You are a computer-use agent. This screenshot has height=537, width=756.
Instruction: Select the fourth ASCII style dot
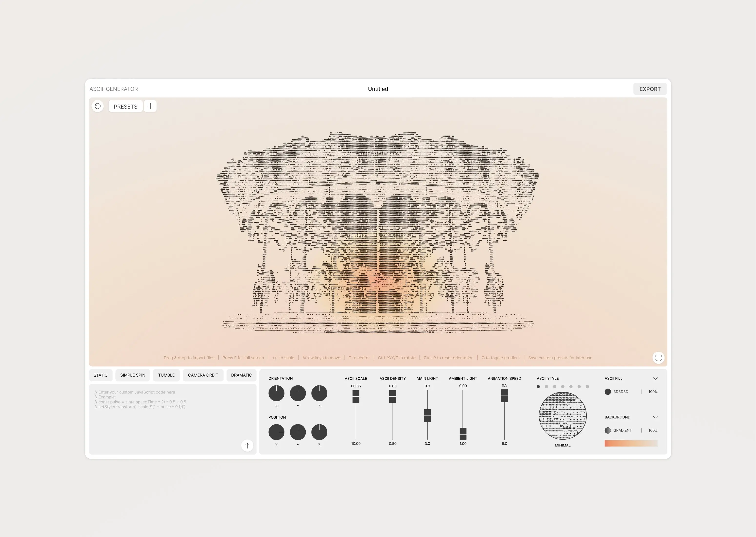tap(563, 387)
